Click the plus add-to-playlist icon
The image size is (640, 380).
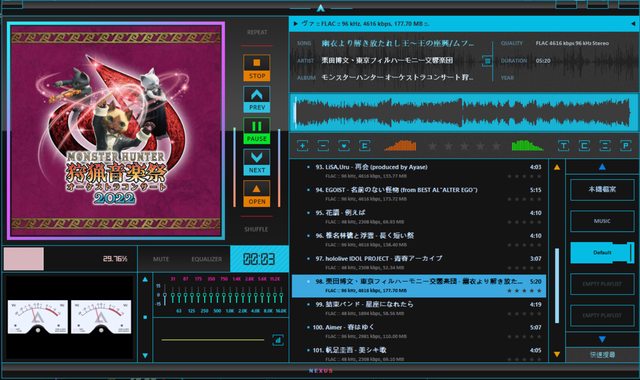(x=302, y=146)
